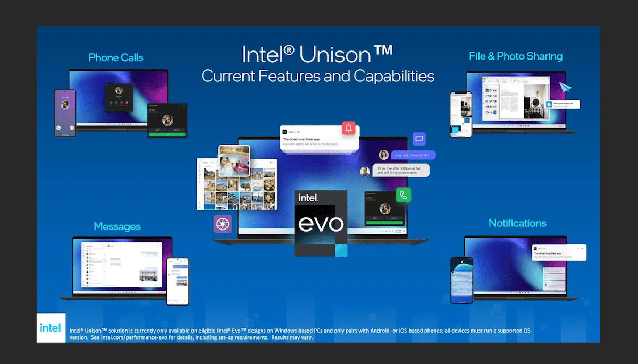Viewport: 638px width, 364px height.
Task: Click the smartphone in the Messages section
Action: point(178,281)
